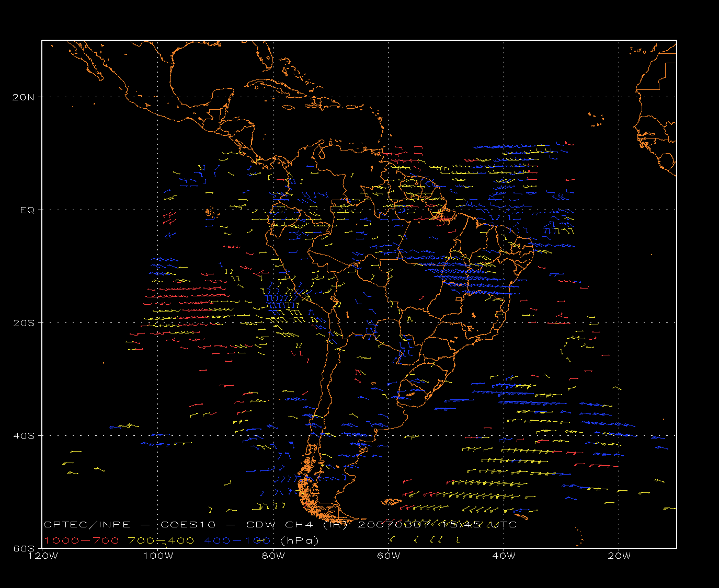Click the 20N latitude label

click(x=24, y=97)
